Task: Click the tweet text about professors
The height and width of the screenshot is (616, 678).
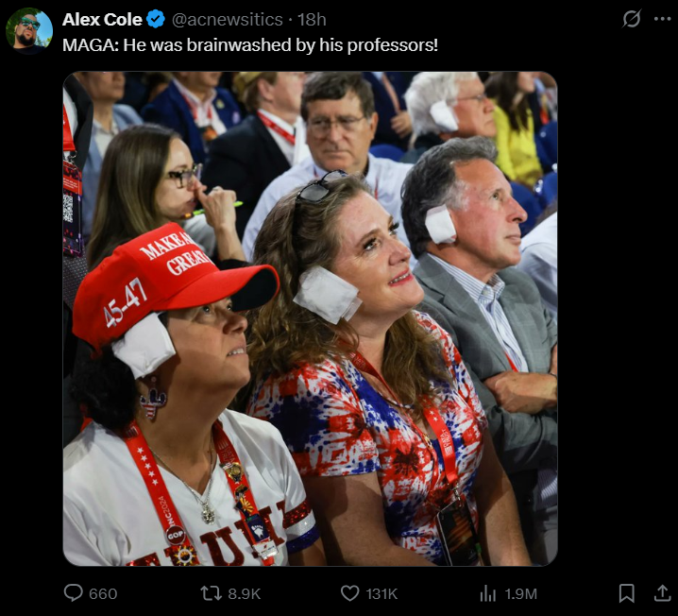Action: 250,45
